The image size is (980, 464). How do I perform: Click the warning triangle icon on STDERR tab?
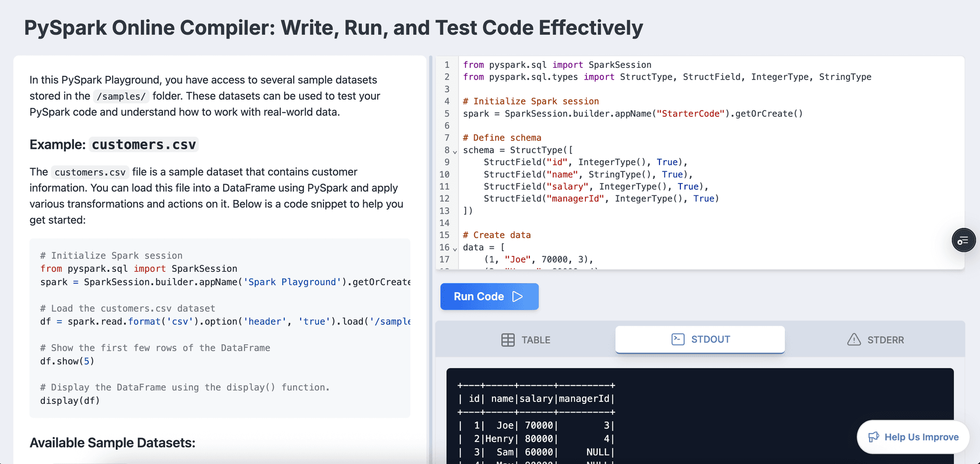(x=855, y=340)
